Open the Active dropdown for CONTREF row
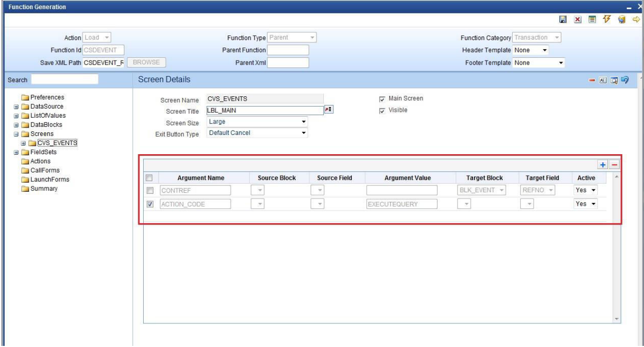The height and width of the screenshot is (347, 644). point(586,190)
